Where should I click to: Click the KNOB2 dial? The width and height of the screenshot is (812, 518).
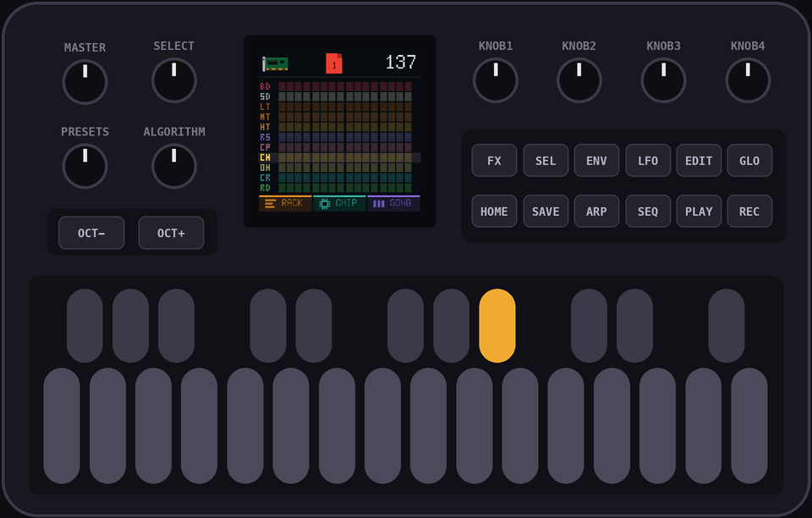coord(579,80)
